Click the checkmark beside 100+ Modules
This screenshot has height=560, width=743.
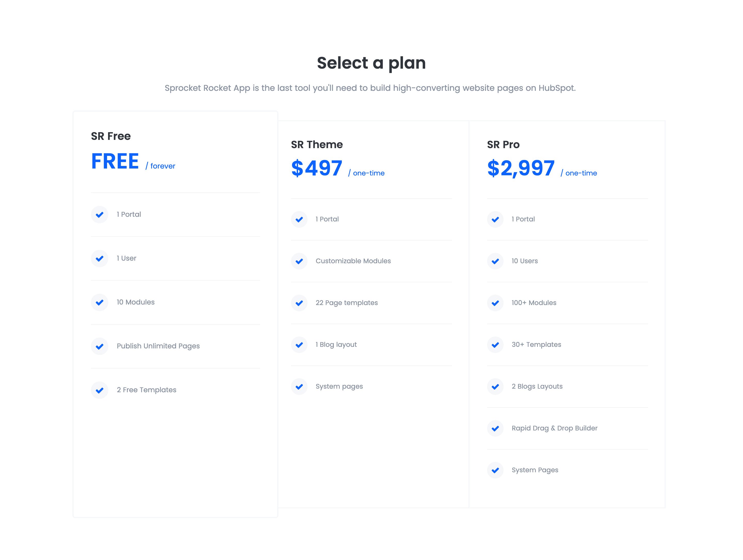pos(495,303)
